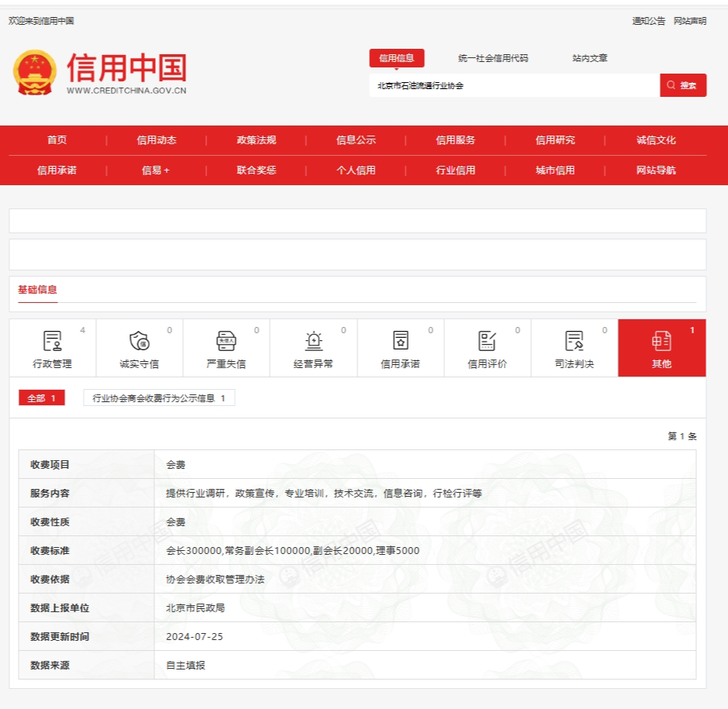Click the 通知公告 link at top

click(648, 21)
